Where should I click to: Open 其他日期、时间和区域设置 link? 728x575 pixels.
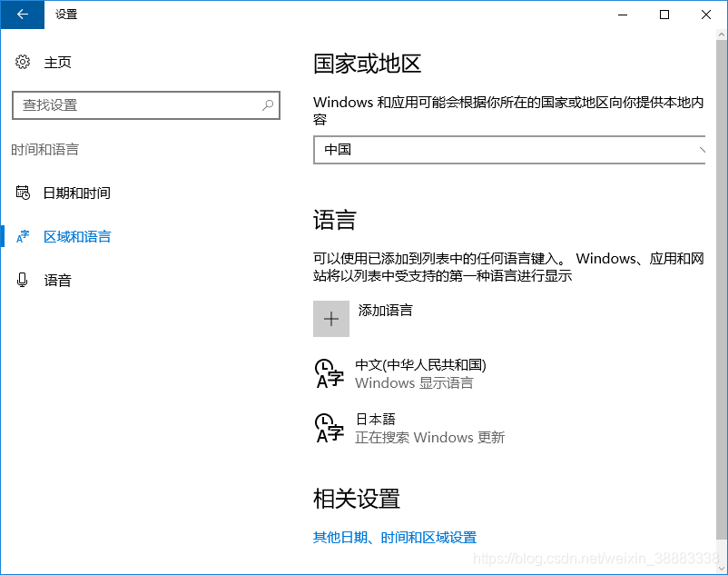coord(395,538)
